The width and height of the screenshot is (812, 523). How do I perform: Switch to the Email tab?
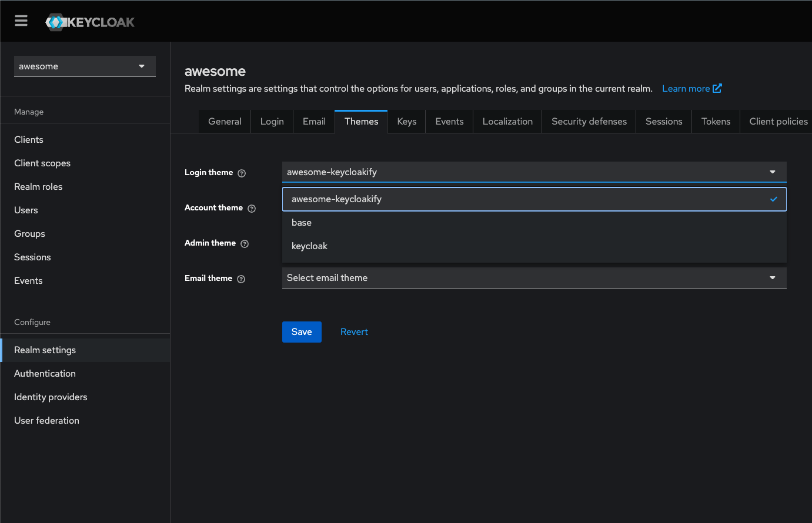click(x=314, y=122)
